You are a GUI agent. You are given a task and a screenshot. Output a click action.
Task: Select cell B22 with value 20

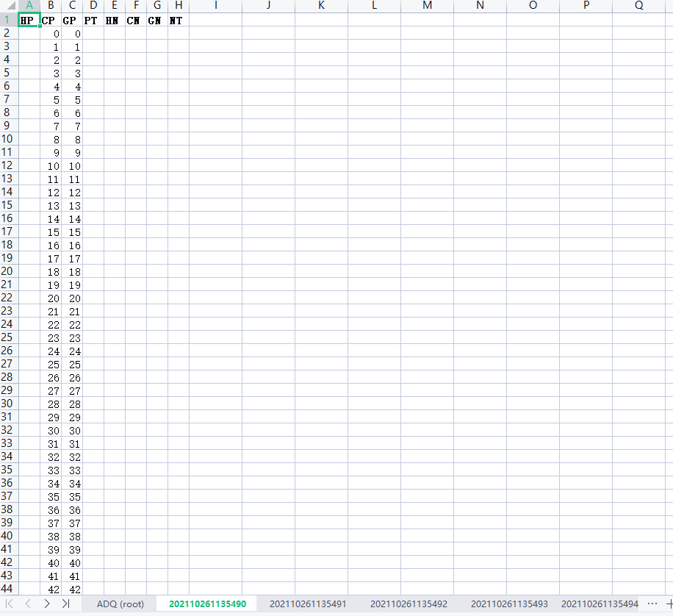(51, 298)
